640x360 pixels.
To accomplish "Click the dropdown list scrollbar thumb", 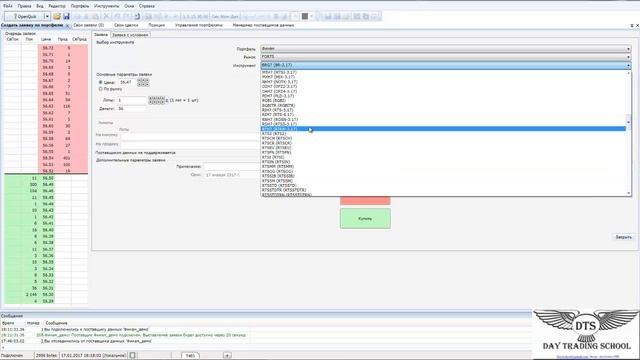I will pyautogui.click(x=629, y=122).
